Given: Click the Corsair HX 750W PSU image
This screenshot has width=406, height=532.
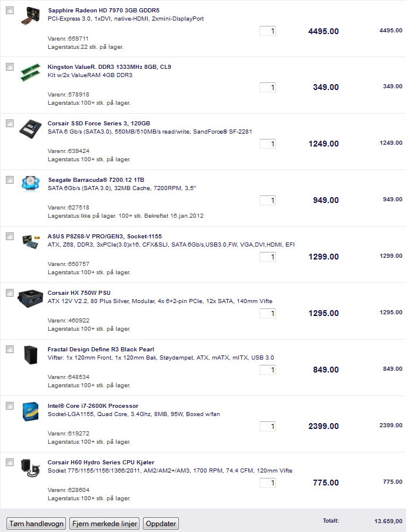Looking at the screenshot, I should point(31,298).
